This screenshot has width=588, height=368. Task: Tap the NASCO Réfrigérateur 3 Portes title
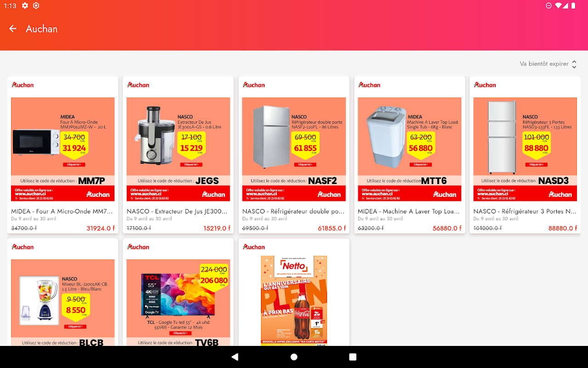coord(525,212)
